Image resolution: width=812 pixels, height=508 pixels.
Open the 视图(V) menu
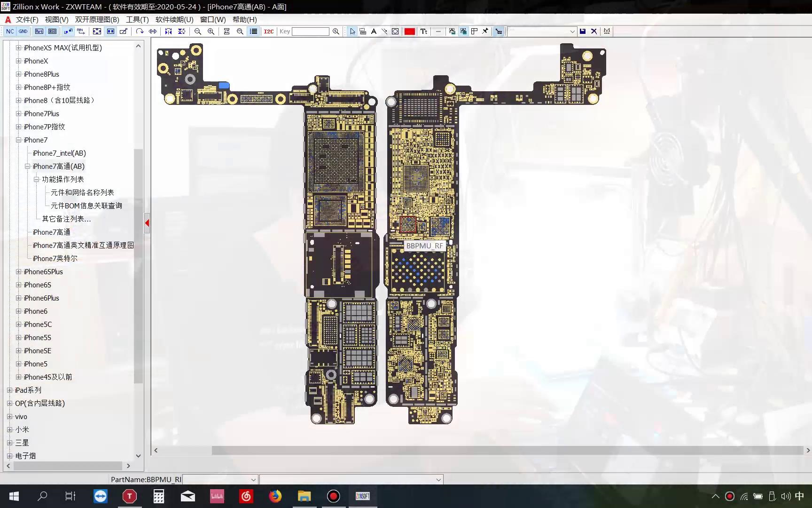(56, 19)
